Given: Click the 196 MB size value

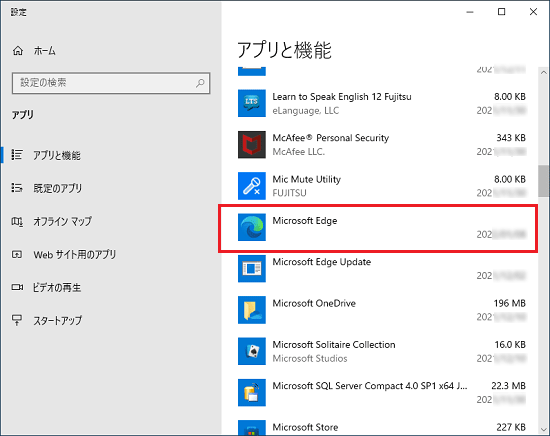Looking at the screenshot, I should point(509,303).
